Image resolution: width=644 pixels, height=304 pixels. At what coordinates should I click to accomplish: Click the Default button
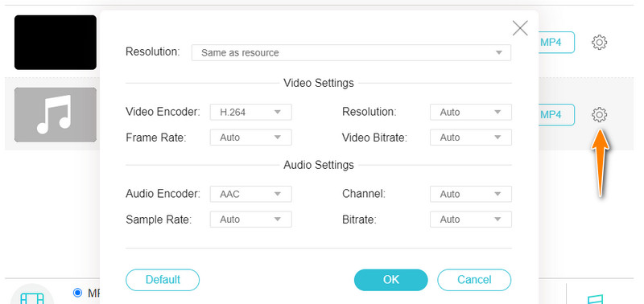(163, 280)
